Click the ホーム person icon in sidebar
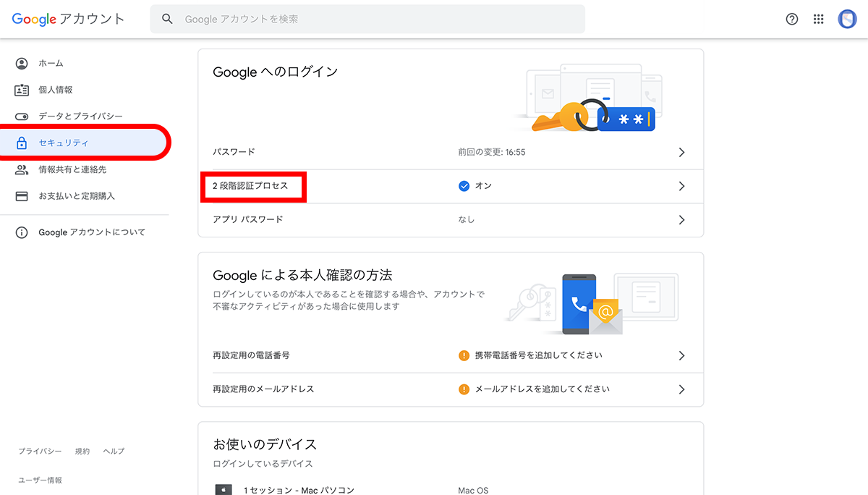The image size is (868, 495). [x=22, y=64]
